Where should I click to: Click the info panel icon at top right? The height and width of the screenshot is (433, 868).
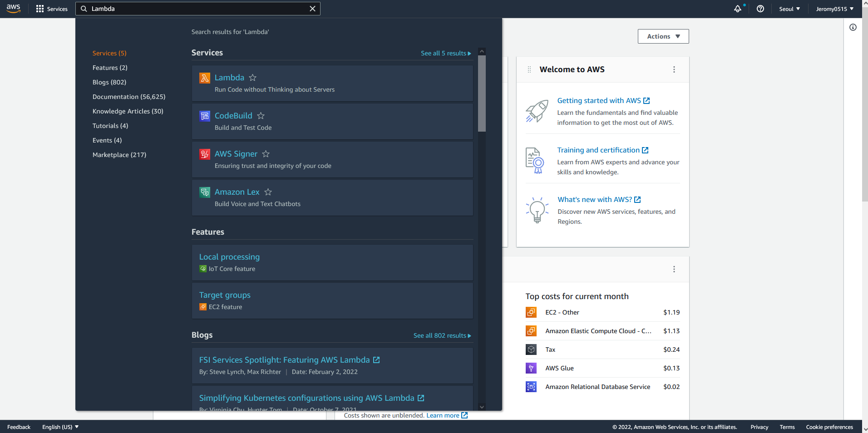point(853,27)
